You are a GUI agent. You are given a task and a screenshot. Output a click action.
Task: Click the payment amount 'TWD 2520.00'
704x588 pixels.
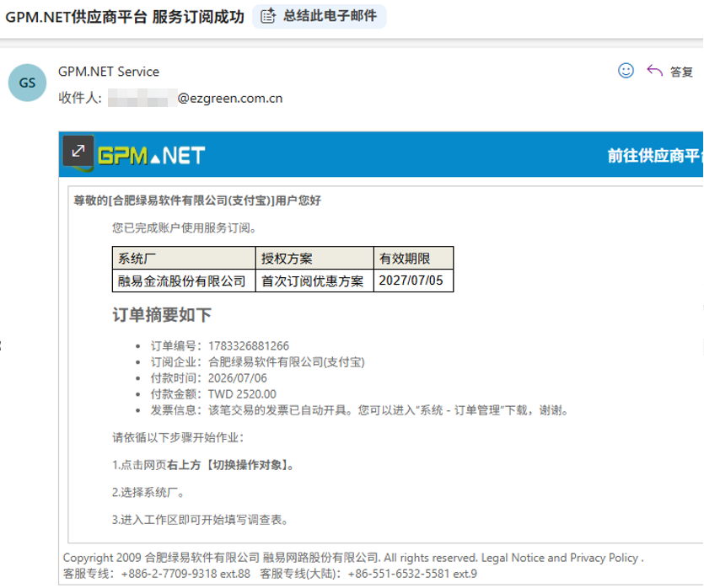tap(242, 394)
